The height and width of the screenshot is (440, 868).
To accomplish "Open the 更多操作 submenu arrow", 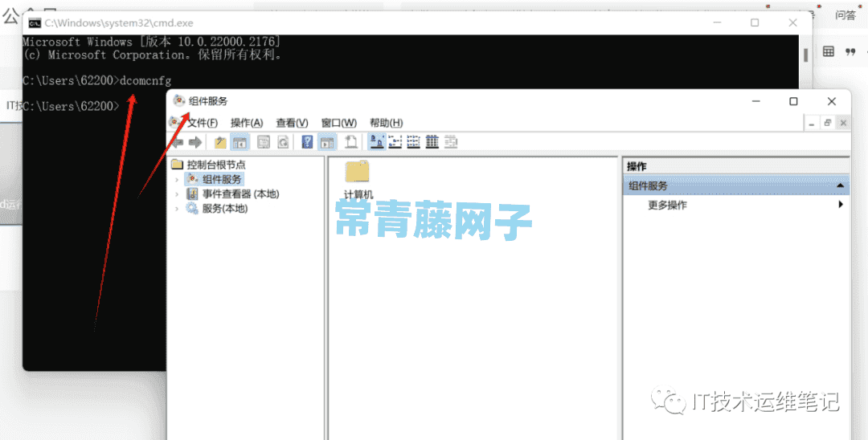I will [841, 205].
